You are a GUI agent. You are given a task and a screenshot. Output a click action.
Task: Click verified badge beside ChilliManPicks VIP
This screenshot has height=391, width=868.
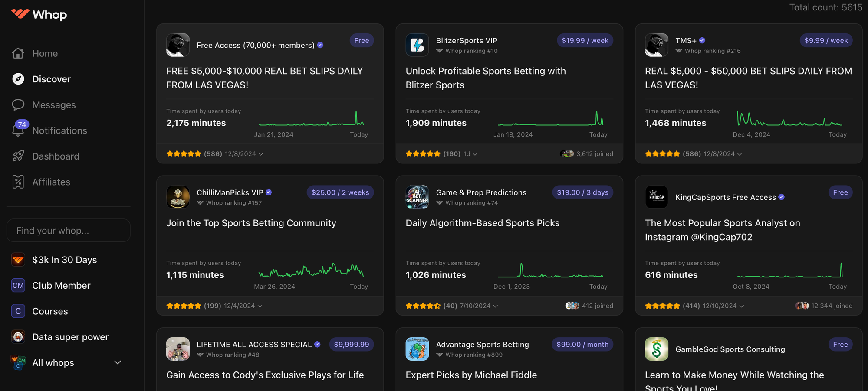(269, 192)
